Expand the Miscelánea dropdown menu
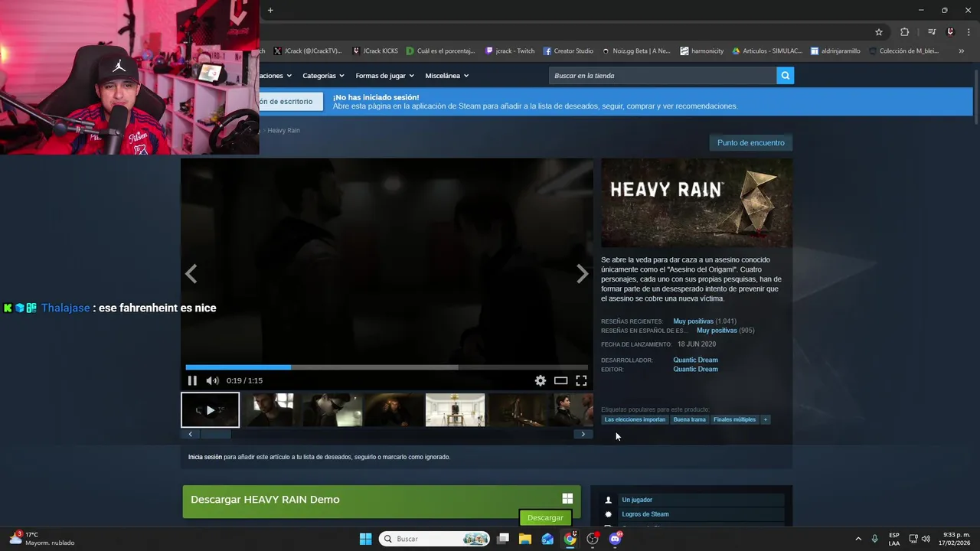 [447, 76]
